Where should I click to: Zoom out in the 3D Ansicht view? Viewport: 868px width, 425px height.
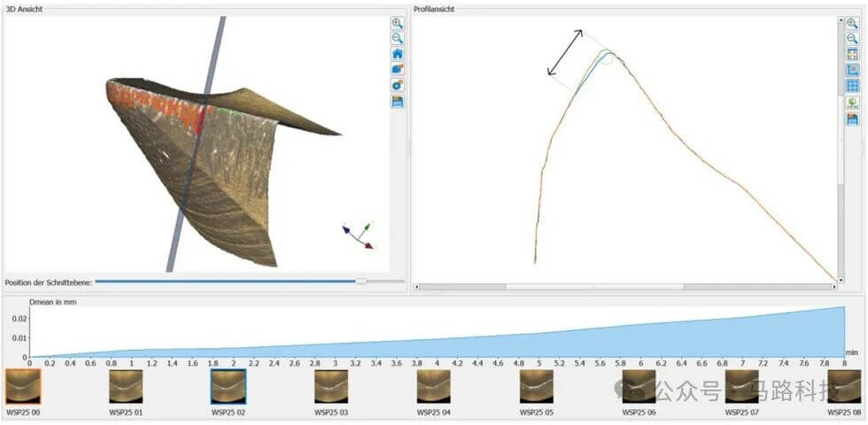[398, 38]
